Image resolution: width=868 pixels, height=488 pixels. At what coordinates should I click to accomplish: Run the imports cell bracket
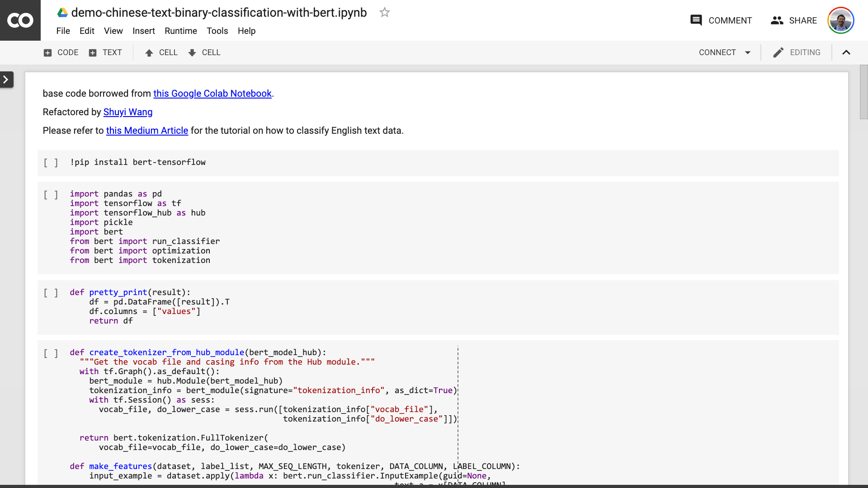(51, 195)
